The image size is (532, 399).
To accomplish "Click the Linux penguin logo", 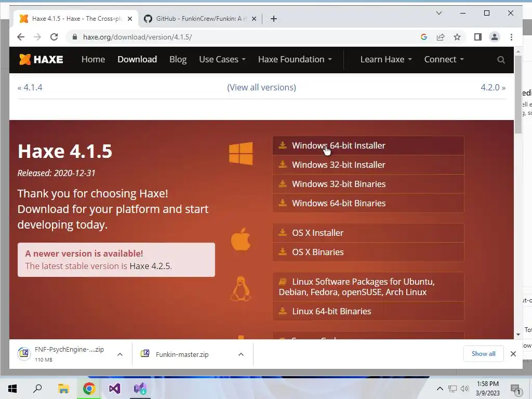I will point(241,289).
